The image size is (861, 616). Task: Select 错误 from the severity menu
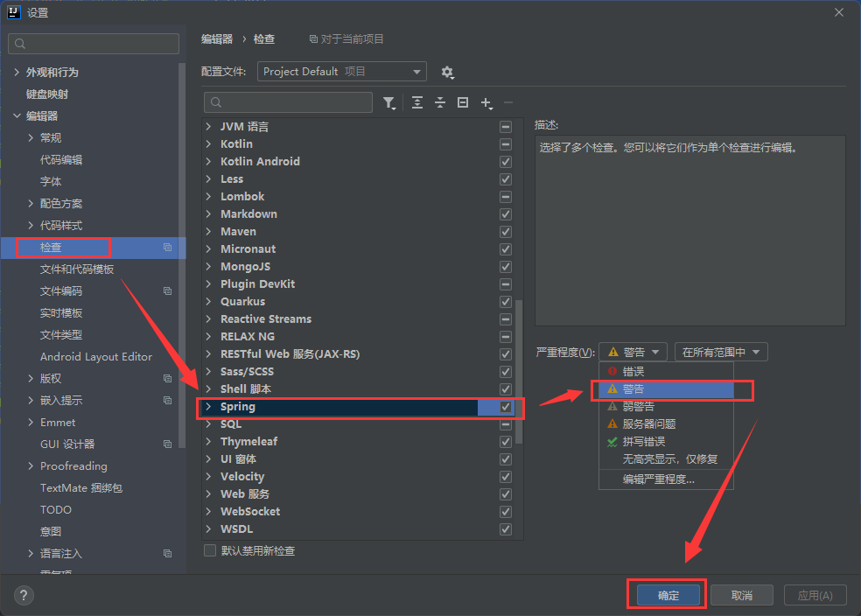633,372
